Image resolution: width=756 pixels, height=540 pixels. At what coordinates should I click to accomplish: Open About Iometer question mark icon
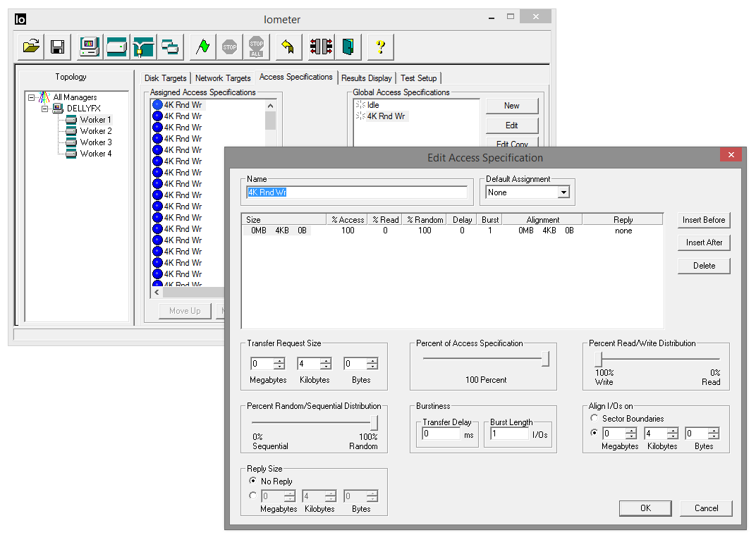pos(380,47)
